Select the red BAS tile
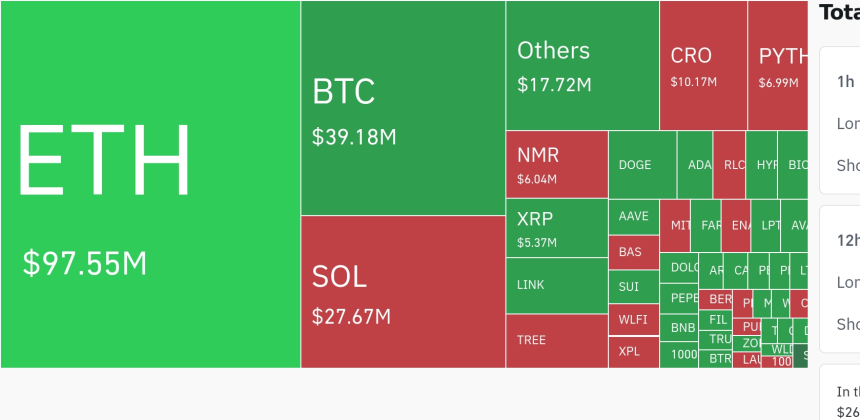The width and height of the screenshot is (860, 420). coord(634,252)
